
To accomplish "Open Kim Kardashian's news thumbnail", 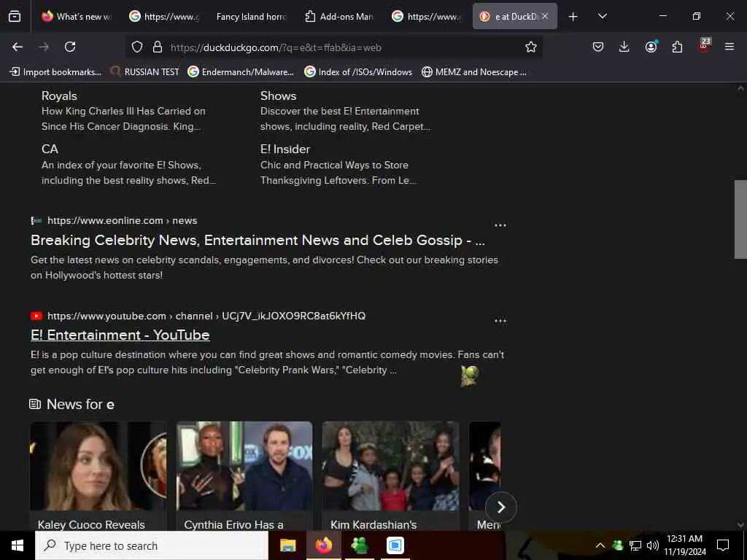I will 391,466.
